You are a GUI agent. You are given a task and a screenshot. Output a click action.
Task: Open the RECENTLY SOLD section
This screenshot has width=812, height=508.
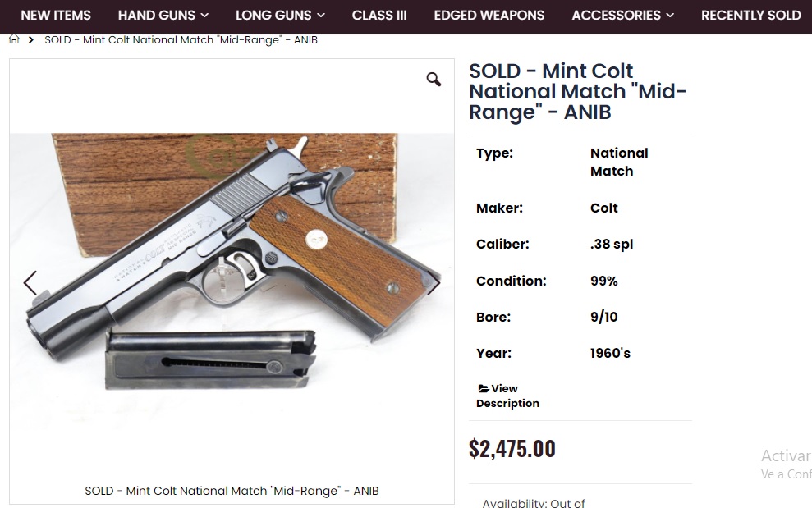750,15
